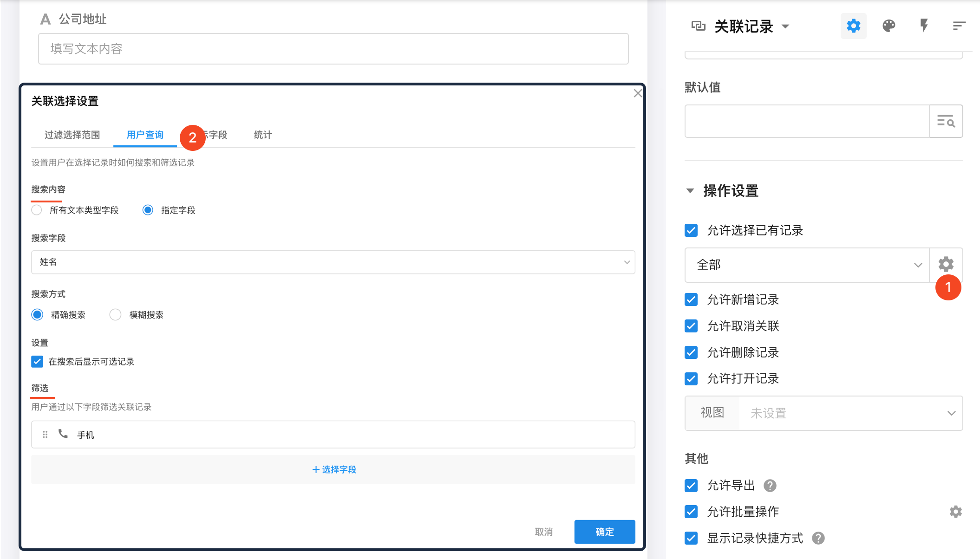Uncheck 在搜索后显示可选记录 checkbox
Image resolution: width=980 pixels, height=559 pixels.
[37, 362]
